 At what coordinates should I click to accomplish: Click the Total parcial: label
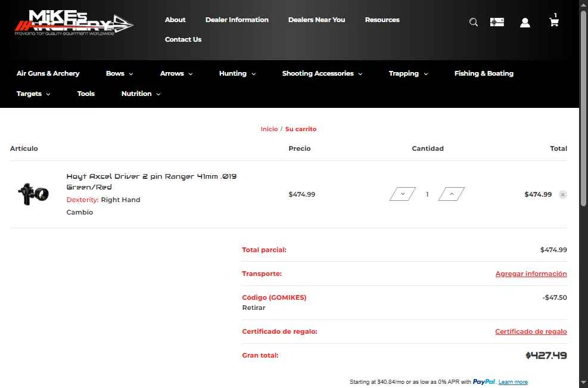click(x=264, y=250)
